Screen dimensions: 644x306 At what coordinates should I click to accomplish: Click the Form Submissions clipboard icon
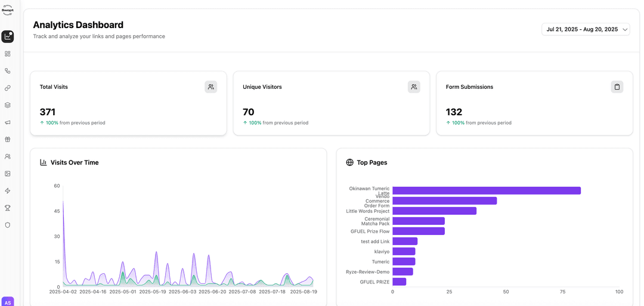click(617, 87)
